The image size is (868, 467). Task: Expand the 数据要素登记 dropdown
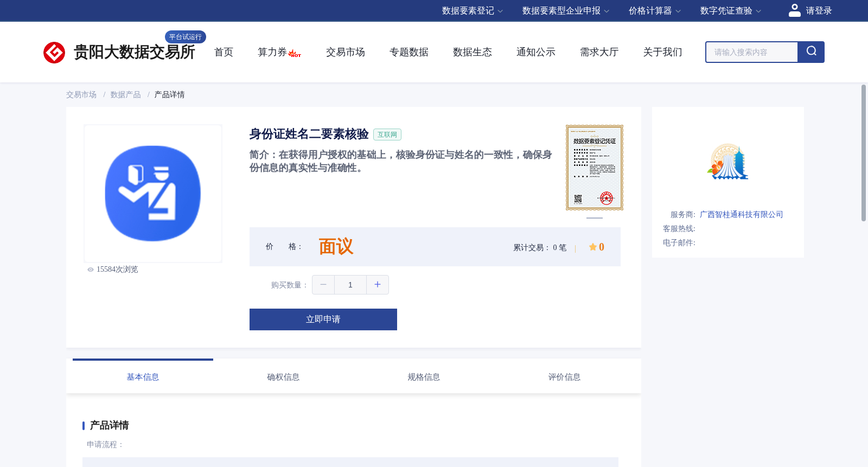[473, 11]
